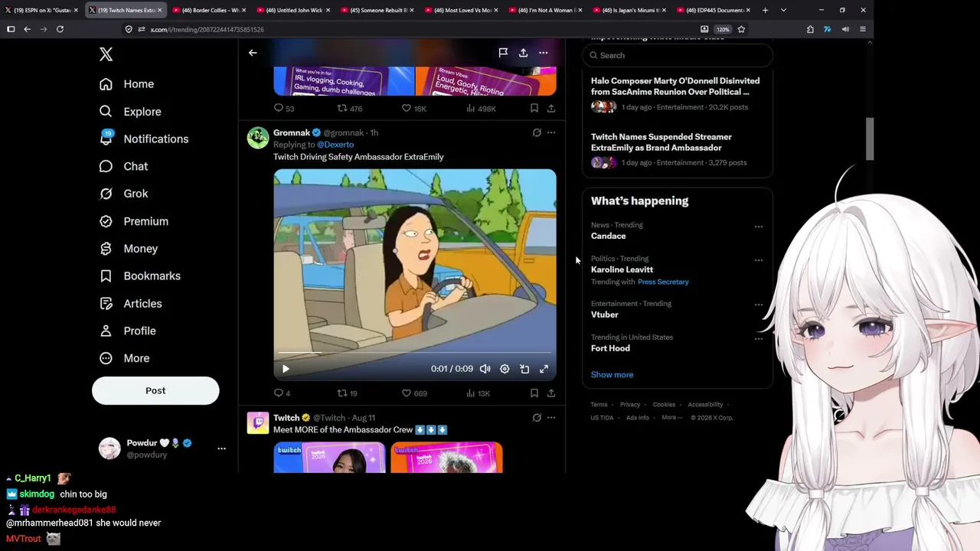Viewport: 980px width, 551px height.
Task: Open more options for the Candace trend
Action: coord(759,227)
